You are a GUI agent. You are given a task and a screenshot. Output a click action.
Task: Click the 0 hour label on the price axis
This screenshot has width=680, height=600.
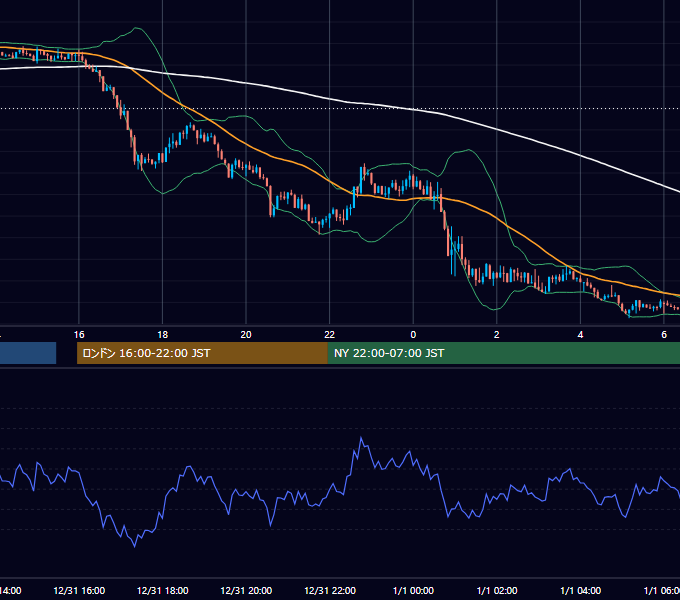coord(413,335)
